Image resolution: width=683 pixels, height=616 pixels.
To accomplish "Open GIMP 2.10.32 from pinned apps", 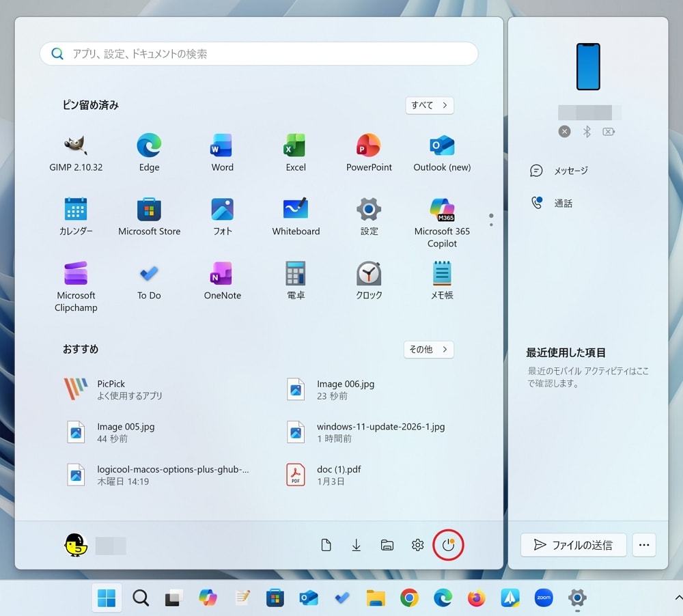I will pos(76,153).
